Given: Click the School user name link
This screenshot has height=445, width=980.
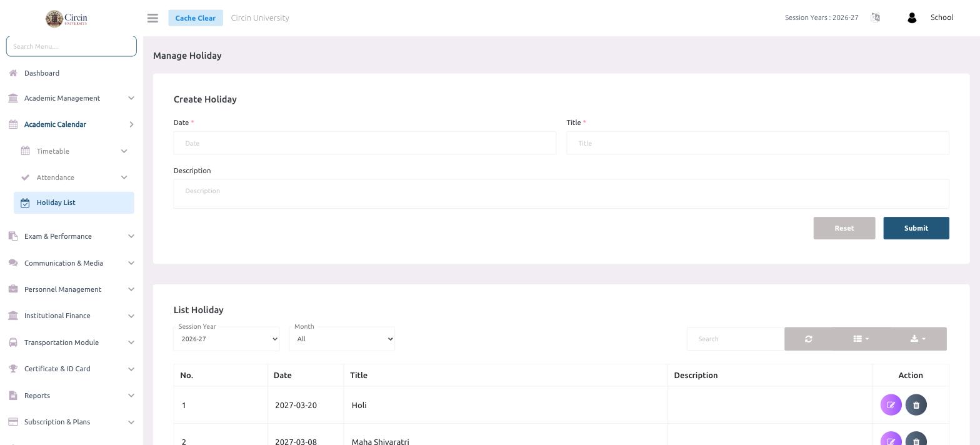Looking at the screenshot, I should pos(941,17).
